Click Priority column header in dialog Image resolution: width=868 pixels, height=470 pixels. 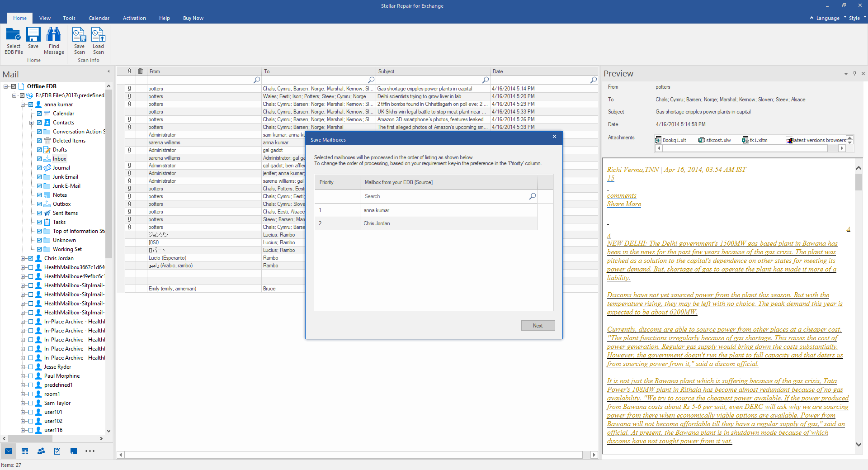click(x=337, y=182)
